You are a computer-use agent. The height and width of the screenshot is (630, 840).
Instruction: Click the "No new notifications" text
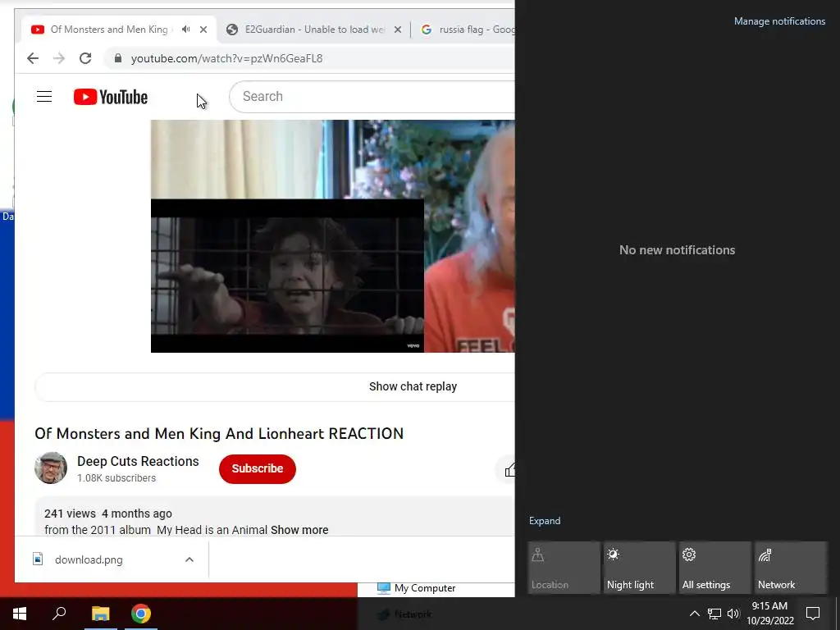tap(677, 250)
